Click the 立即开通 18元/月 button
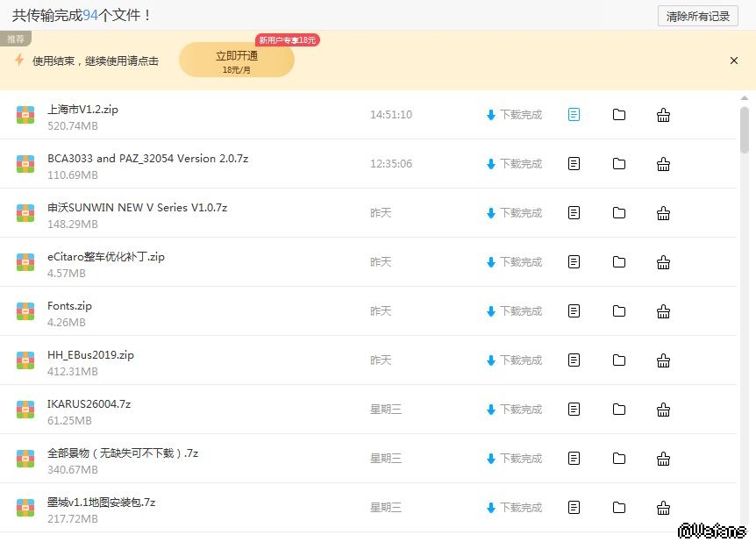 [237, 61]
